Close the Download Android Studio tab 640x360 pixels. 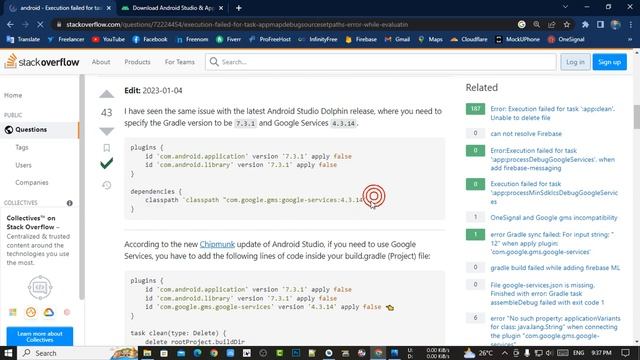[x=221, y=8]
